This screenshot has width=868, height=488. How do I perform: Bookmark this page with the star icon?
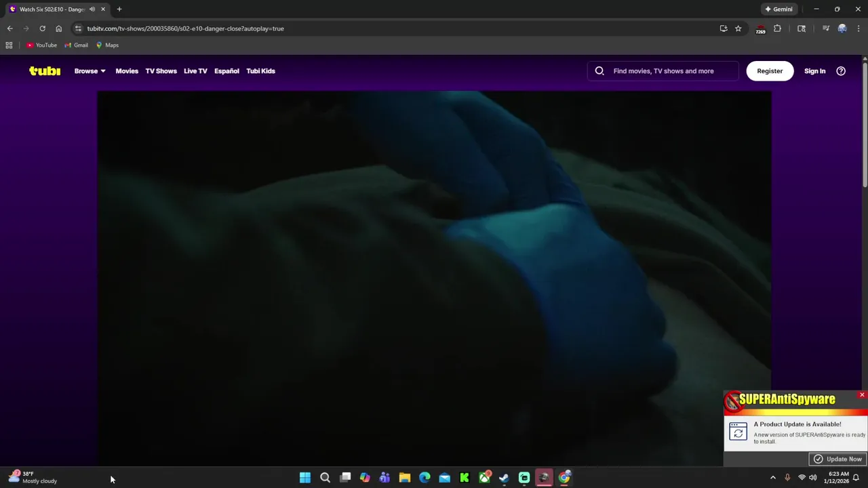(x=738, y=28)
